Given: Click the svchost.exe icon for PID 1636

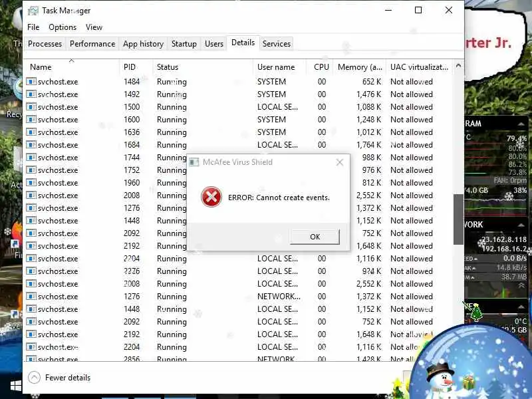Looking at the screenshot, I should [x=31, y=132].
